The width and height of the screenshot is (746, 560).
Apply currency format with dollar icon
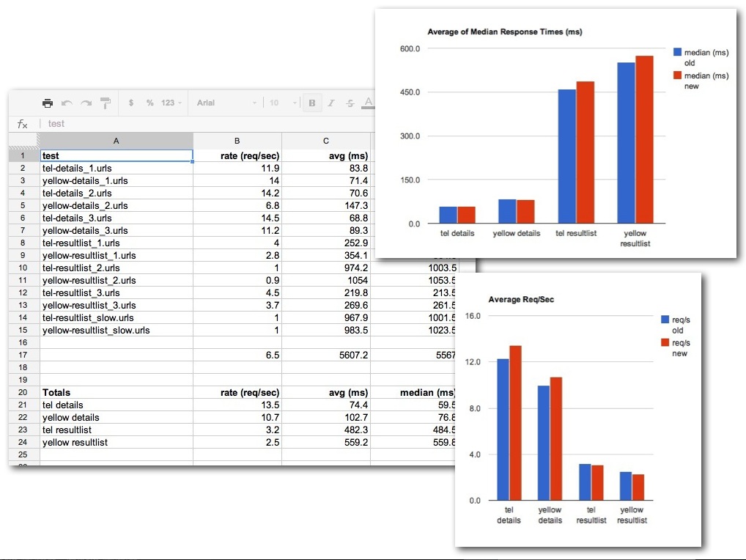click(131, 103)
